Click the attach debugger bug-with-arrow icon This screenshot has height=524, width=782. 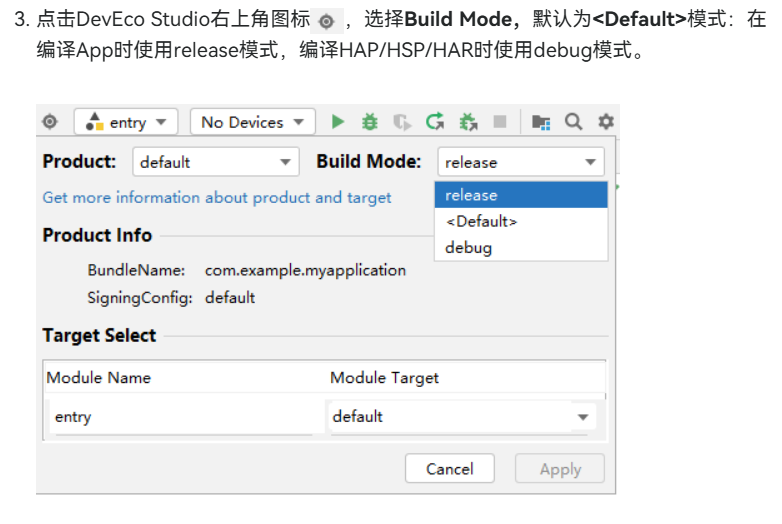tap(468, 122)
